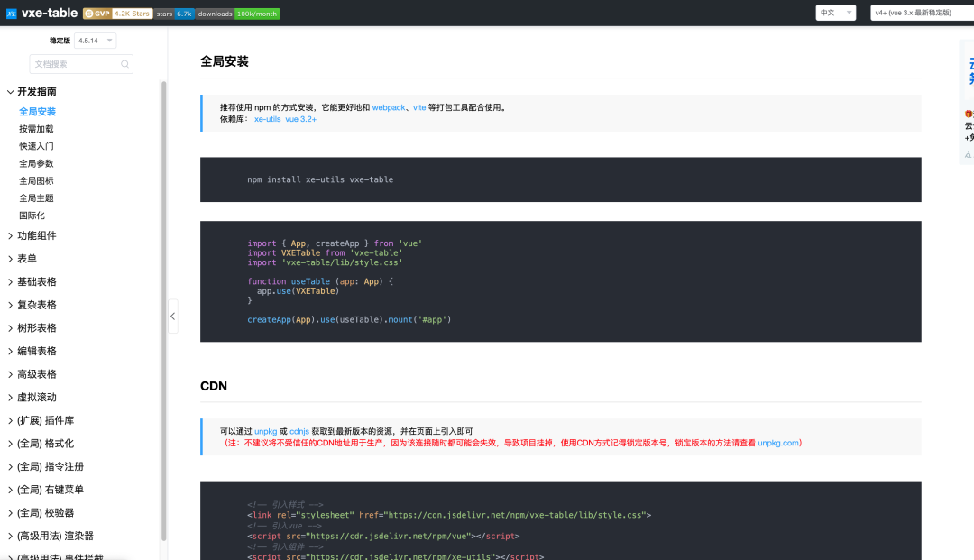
Task: Click the vxe-table logo icon
Action: pos(11,13)
